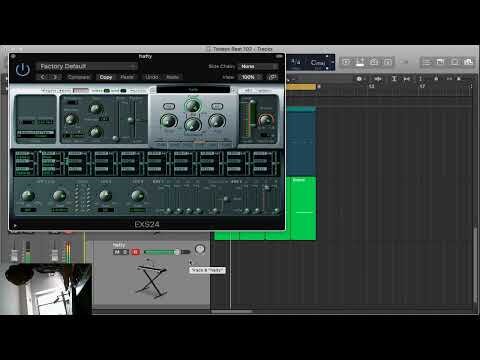Click the waveform zoom icon in tracks header
The height and width of the screenshot is (360, 480).
pyautogui.click(x=378, y=79)
